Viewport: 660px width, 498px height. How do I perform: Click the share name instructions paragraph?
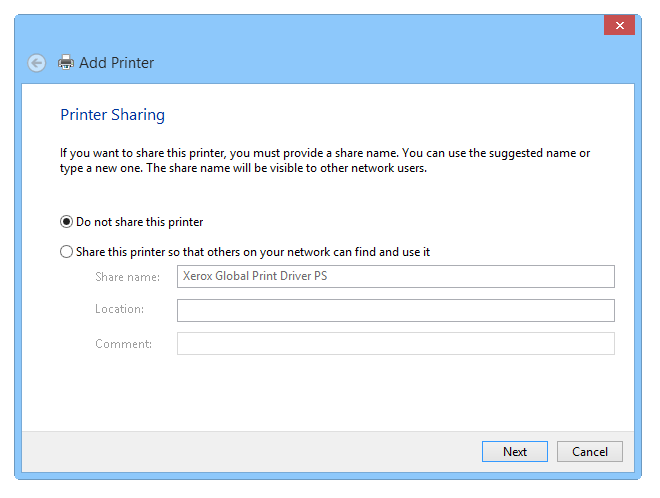tap(325, 160)
